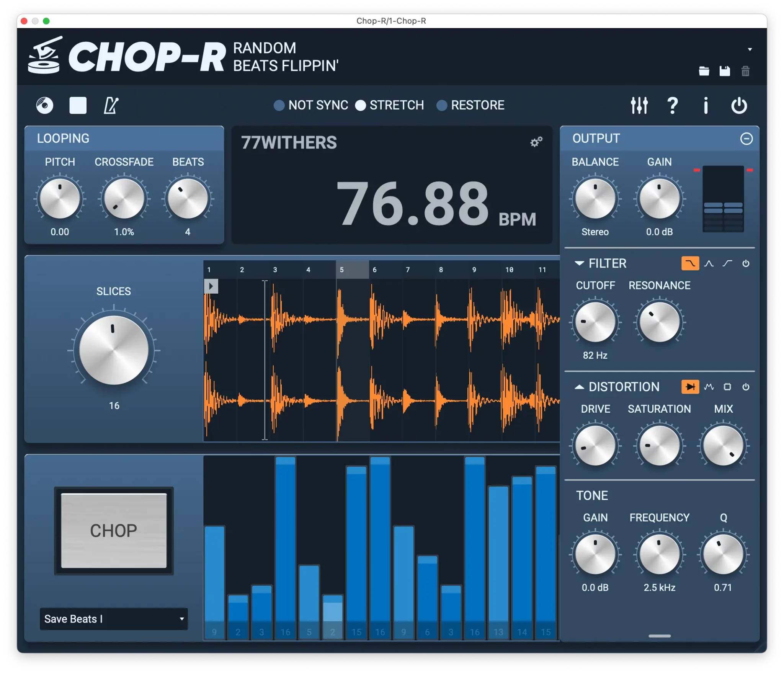
Task: Click the big CHOP button
Action: [114, 531]
